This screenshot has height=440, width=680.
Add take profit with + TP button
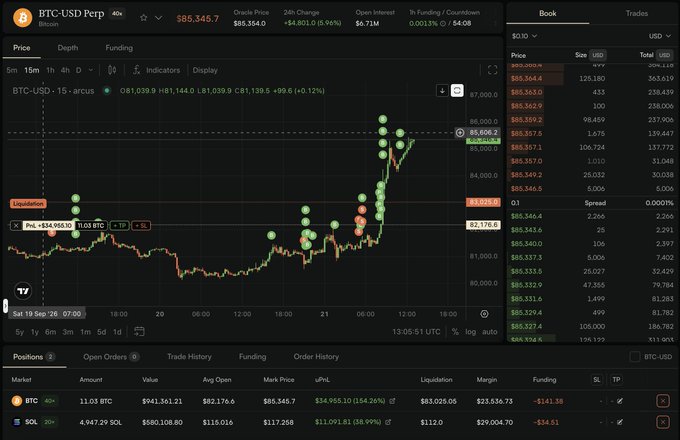pyautogui.click(x=120, y=225)
